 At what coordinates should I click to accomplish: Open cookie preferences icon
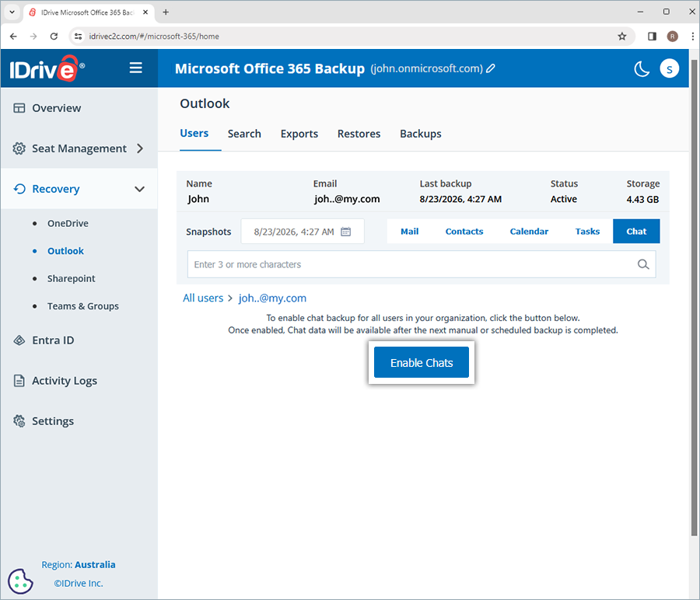tap(20, 581)
